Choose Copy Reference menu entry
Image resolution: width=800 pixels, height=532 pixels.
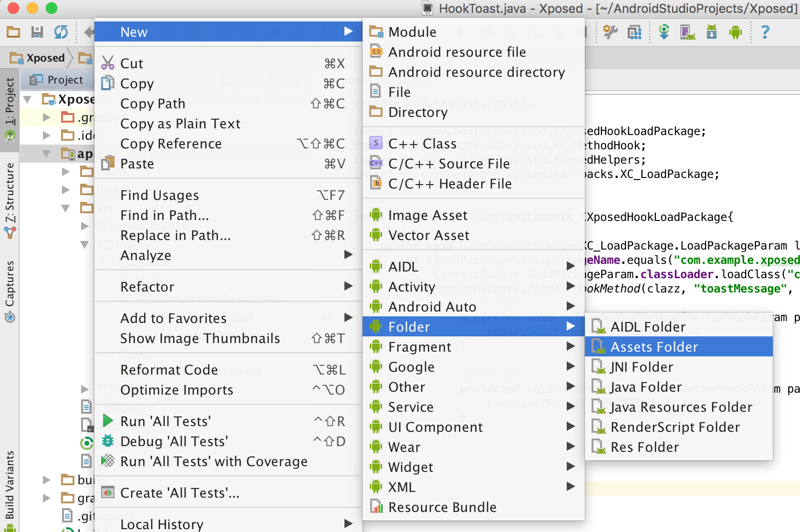point(228,144)
